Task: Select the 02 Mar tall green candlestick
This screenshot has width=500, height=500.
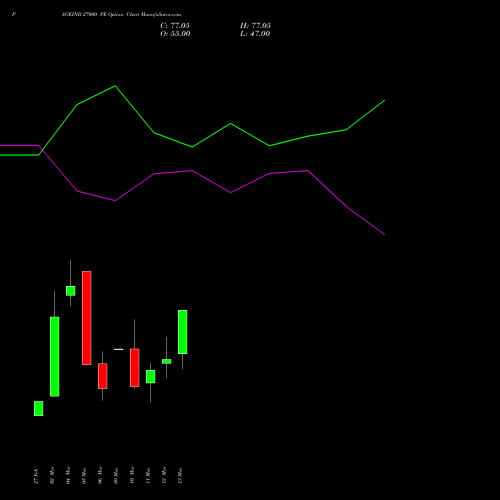Action: 55,356
